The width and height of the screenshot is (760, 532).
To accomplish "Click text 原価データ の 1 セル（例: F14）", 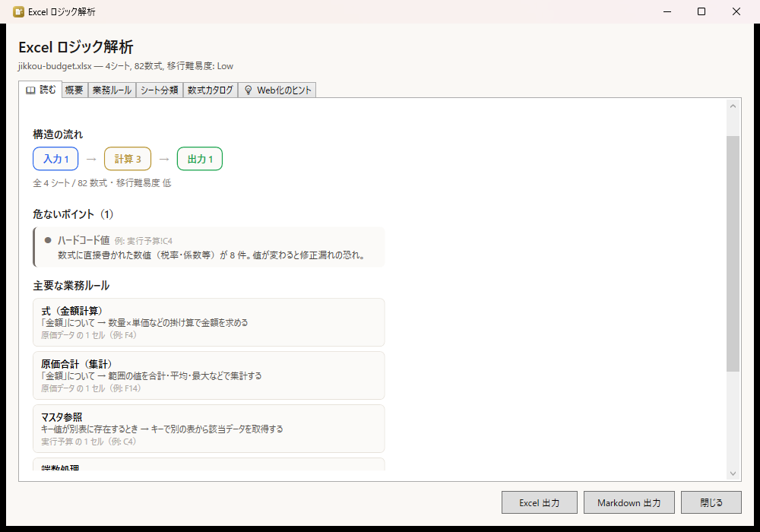I will (90, 388).
